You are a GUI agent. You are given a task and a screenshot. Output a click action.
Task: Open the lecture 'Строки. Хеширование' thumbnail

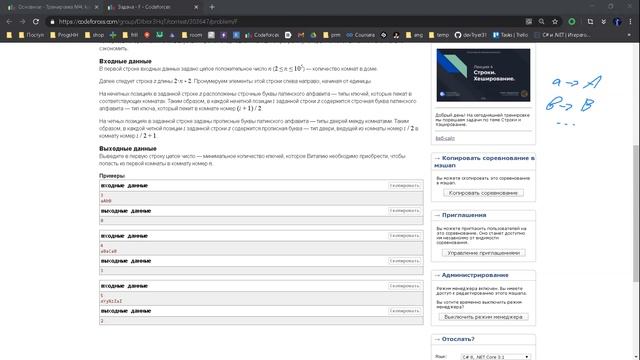click(483, 75)
